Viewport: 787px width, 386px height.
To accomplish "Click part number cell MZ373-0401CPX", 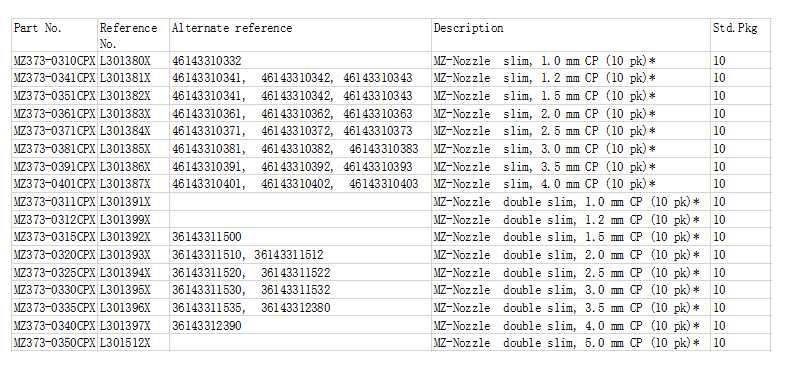I will (54, 184).
